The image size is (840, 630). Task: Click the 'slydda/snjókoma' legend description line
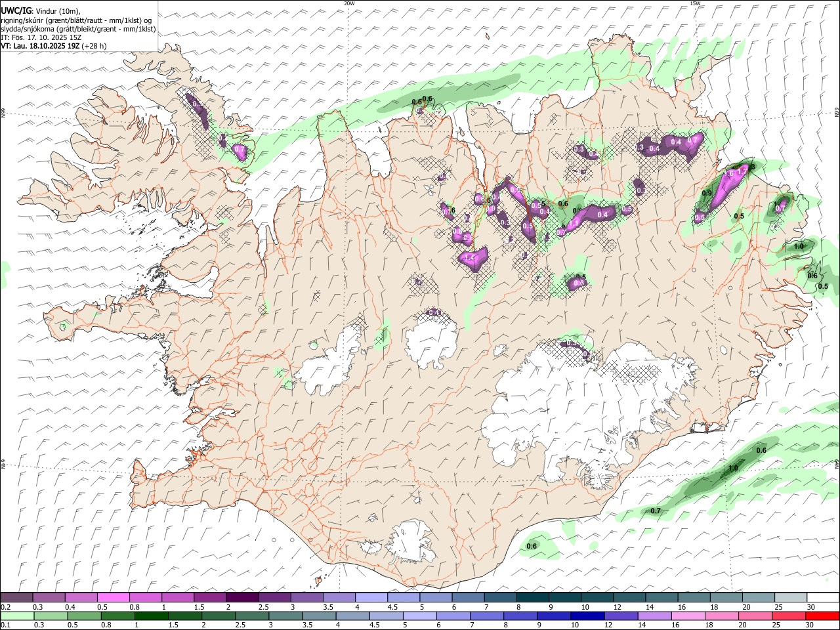click(77, 29)
